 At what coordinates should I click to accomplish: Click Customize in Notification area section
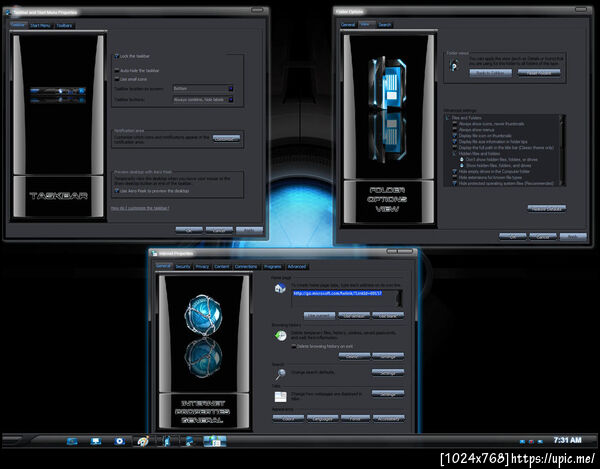tap(226, 138)
